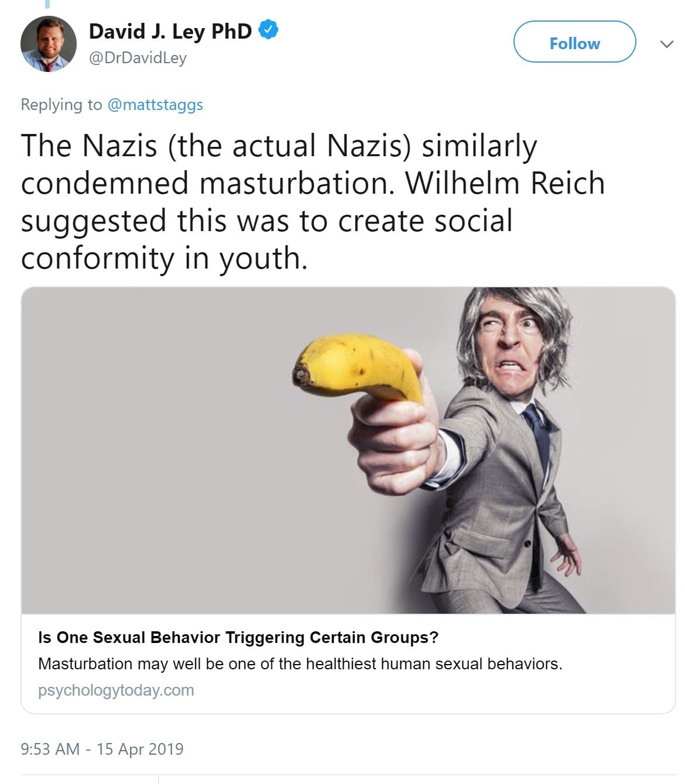Click the blue verified badge
Screen dimensions: 685x784
(268, 30)
